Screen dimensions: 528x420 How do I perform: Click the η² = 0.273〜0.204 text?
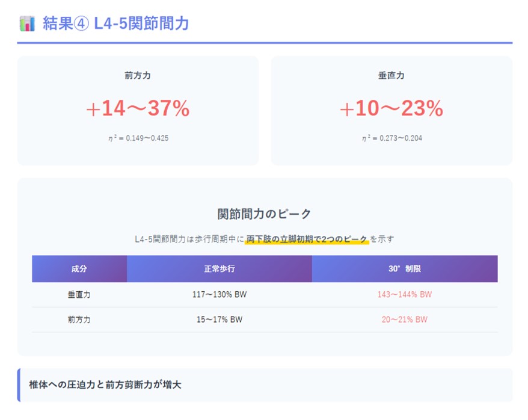click(x=391, y=138)
